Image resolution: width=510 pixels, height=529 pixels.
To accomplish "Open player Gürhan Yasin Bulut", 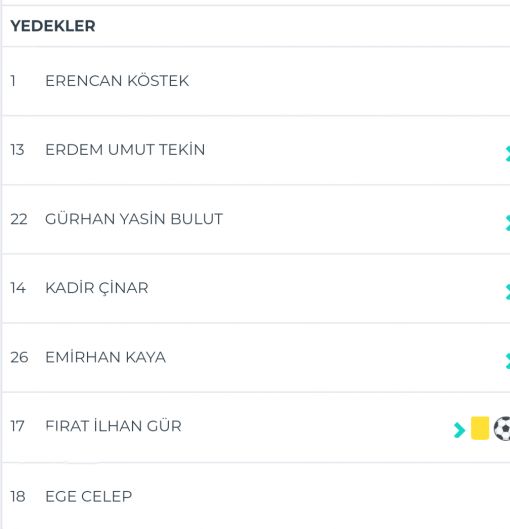I will click(x=134, y=219).
